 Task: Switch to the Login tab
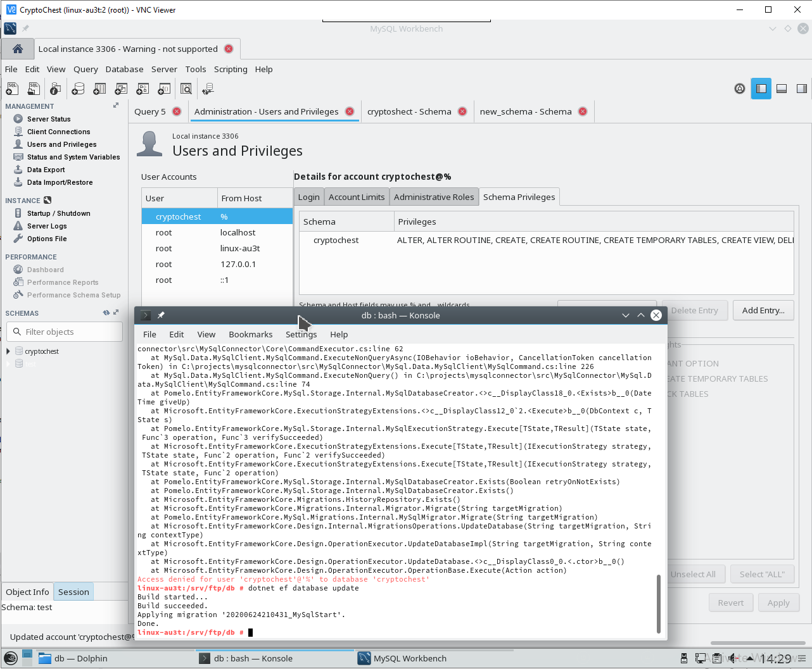(x=309, y=197)
